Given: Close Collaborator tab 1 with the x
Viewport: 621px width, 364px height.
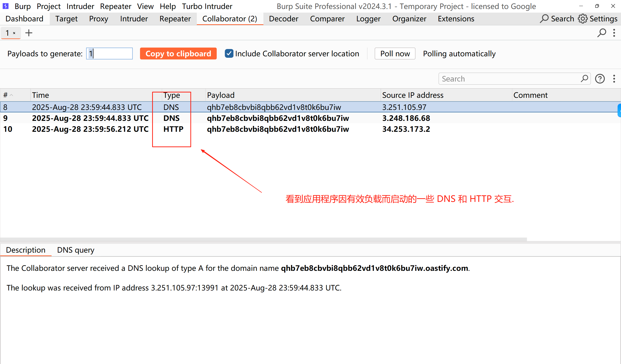Looking at the screenshot, I should coord(14,33).
